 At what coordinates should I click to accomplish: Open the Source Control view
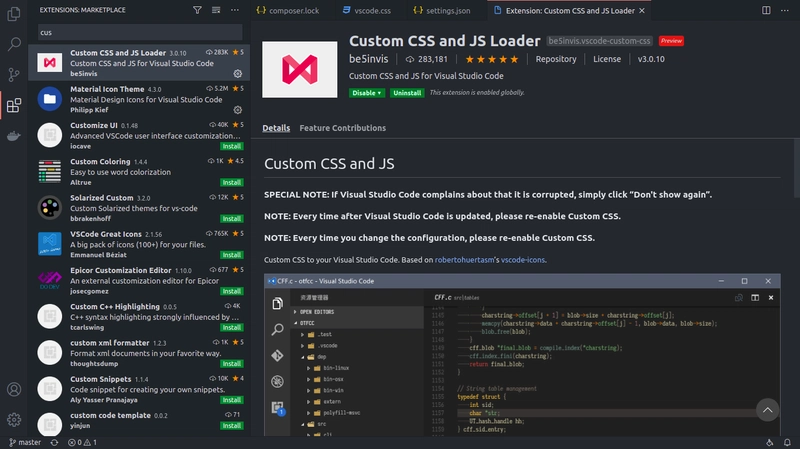pos(14,74)
